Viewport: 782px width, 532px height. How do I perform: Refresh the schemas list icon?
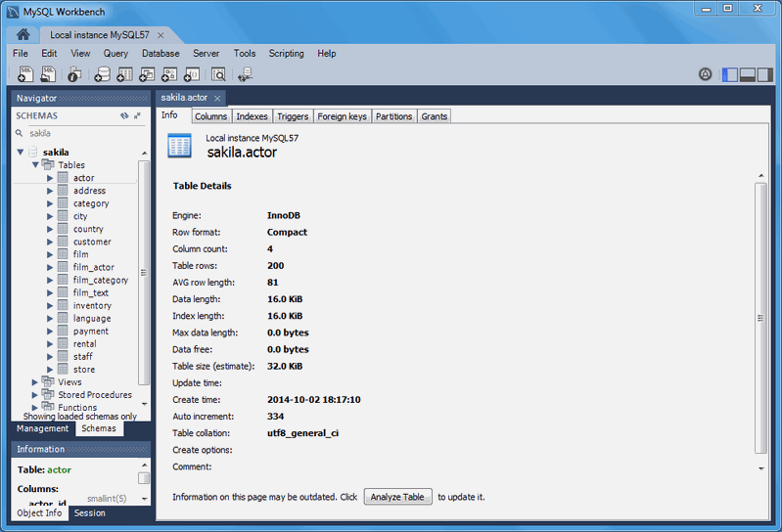pos(124,115)
